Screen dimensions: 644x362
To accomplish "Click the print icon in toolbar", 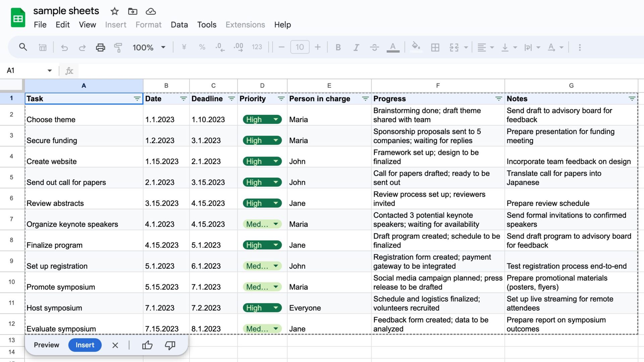I will [100, 47].
